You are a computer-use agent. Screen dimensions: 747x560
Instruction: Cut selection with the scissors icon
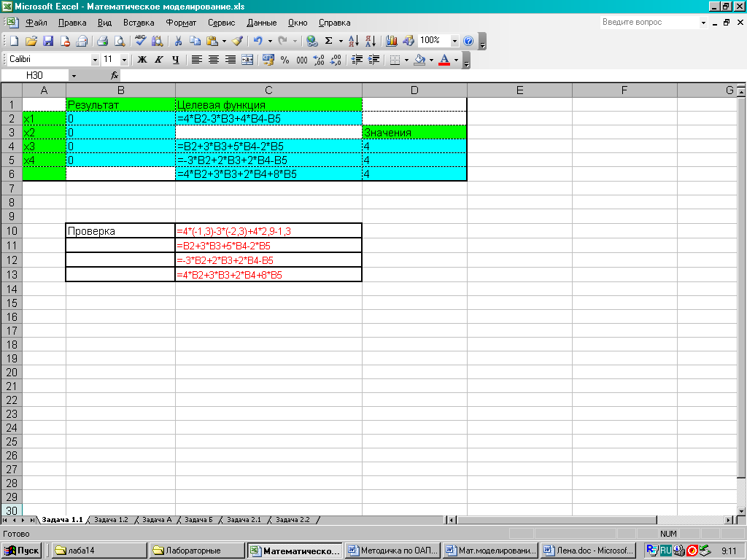click(178, 41)
